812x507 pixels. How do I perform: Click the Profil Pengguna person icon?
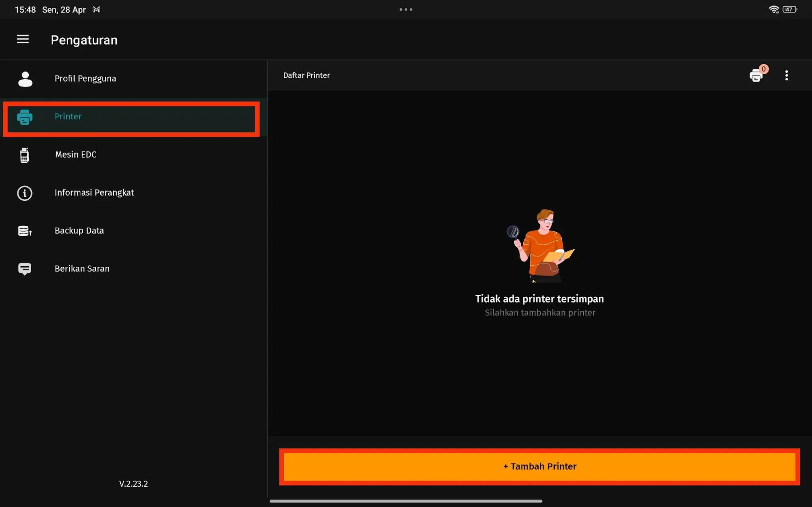(x=25, y=79)
